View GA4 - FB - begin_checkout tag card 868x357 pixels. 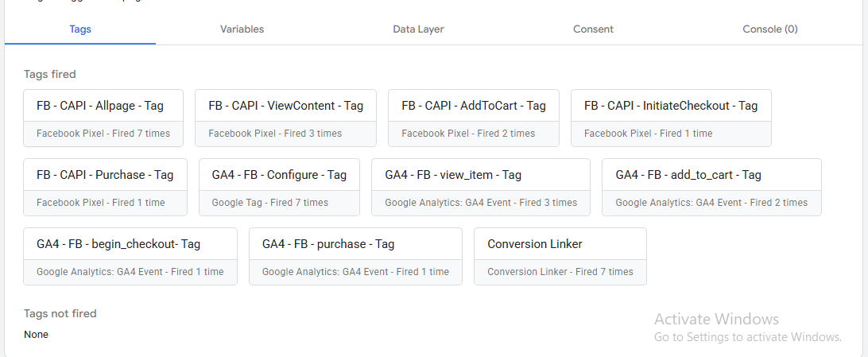[130, 256]
